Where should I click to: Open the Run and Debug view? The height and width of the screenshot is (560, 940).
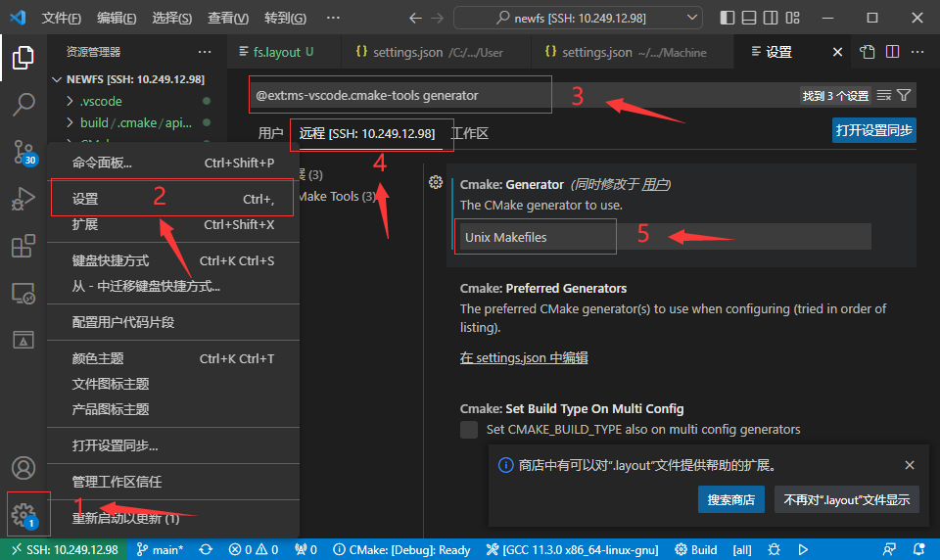pyautogui.click(x=23, y=200)
